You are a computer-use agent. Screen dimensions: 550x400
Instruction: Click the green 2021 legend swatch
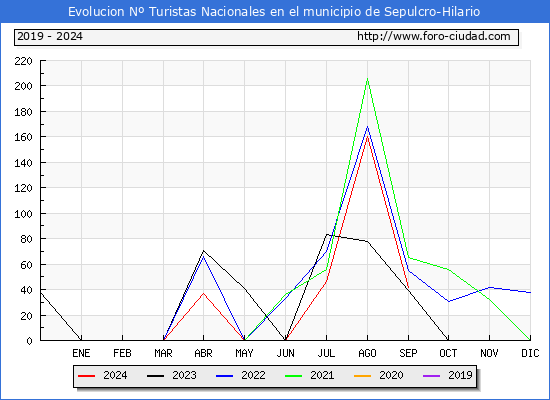[294, 376]
